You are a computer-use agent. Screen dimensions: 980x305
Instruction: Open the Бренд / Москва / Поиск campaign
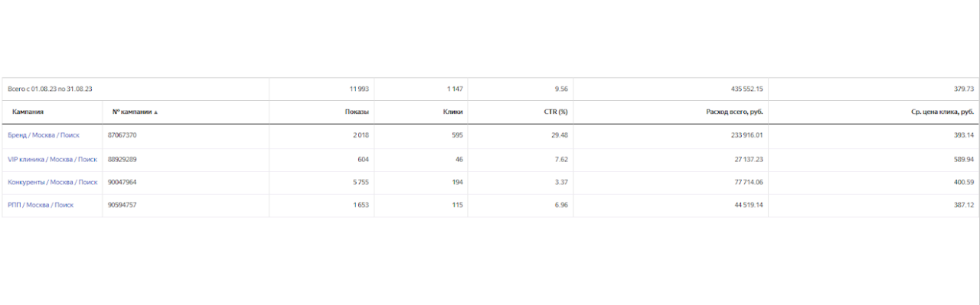[44, 135]
